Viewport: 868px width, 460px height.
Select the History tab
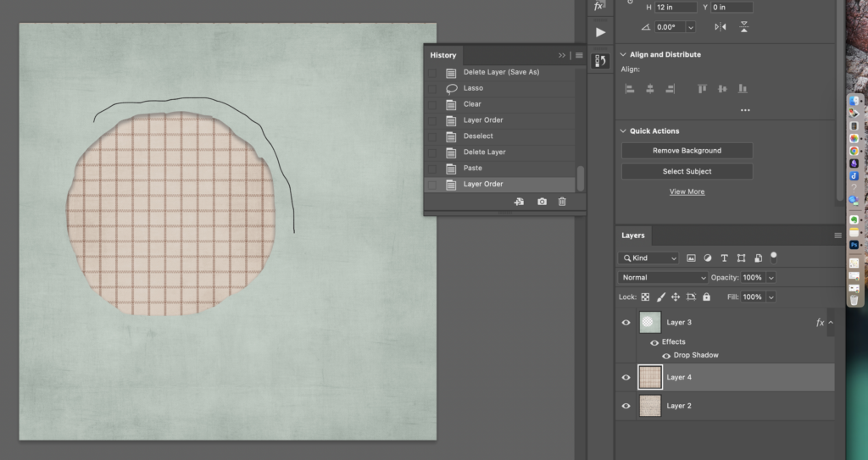click(x=442, y=55)
